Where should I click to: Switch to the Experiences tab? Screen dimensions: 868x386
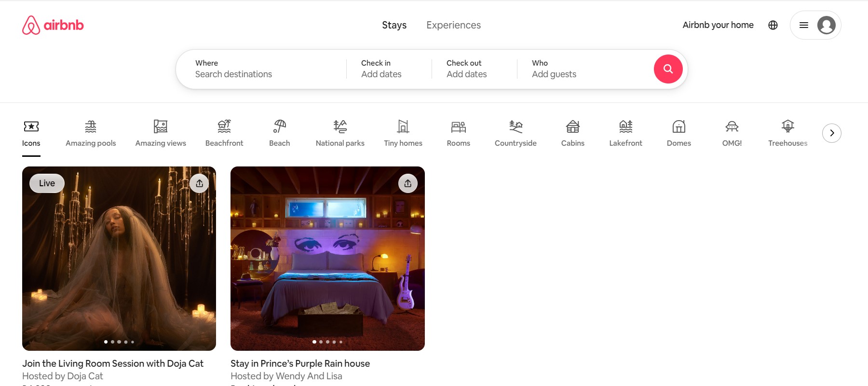(453, 25)
